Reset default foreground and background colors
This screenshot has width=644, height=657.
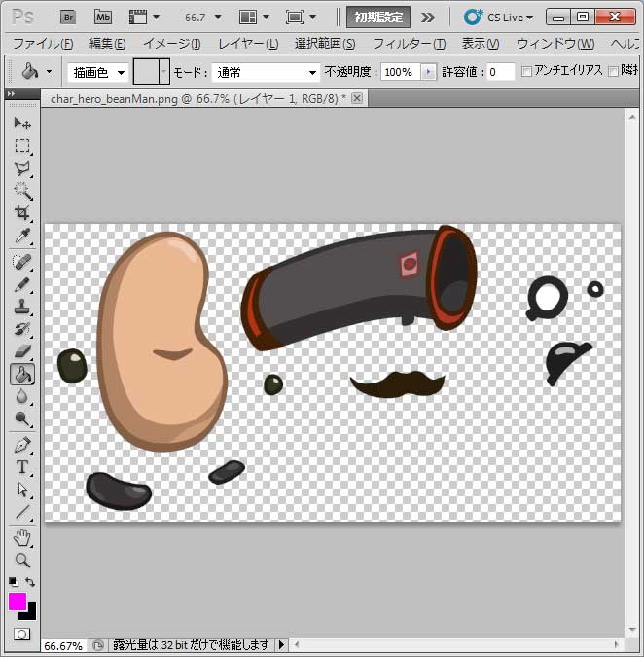14,582
